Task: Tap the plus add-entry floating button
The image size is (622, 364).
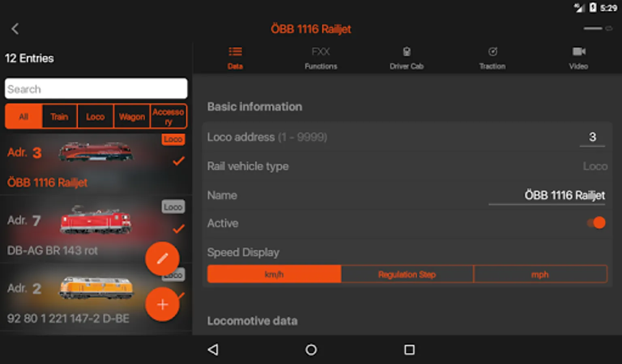Action: tap(162, 305)
